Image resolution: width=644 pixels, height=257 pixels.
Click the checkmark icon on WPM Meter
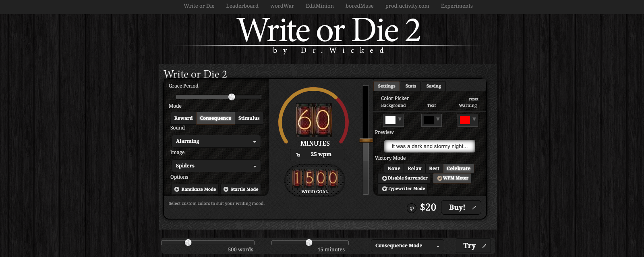(x=440, y=178)
